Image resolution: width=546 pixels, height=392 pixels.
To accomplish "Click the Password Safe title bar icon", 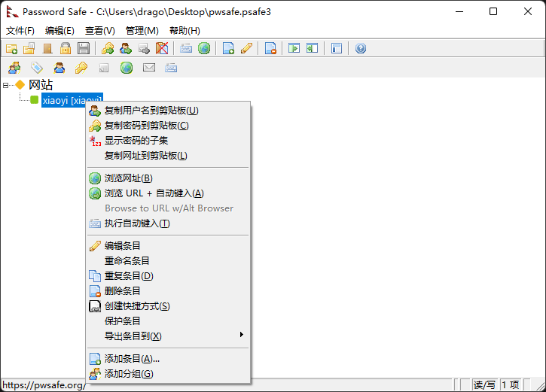I will [x=12, y=12].
